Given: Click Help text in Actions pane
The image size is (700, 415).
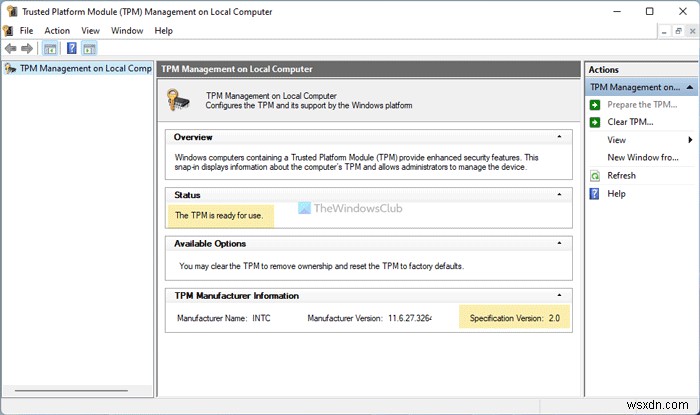Looking at the screenshot, I should (616, 194).
